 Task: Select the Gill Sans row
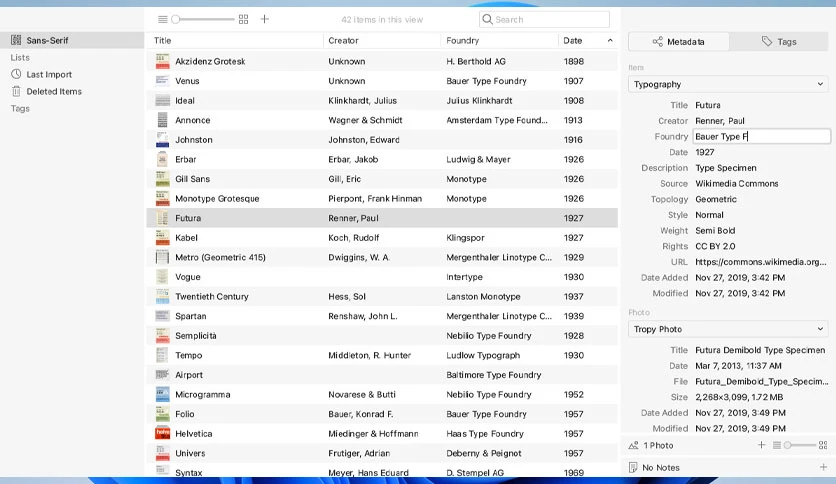coord(382,179)
